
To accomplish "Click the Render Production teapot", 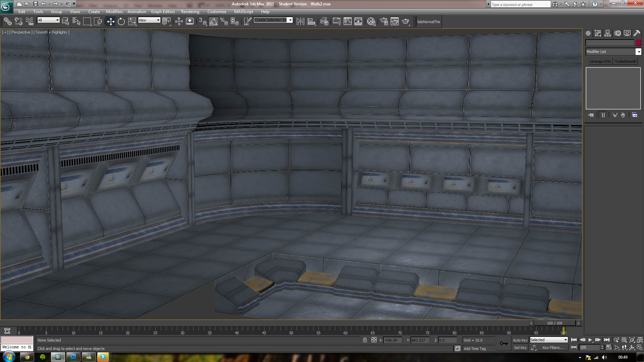I will (x=405, y=21).
